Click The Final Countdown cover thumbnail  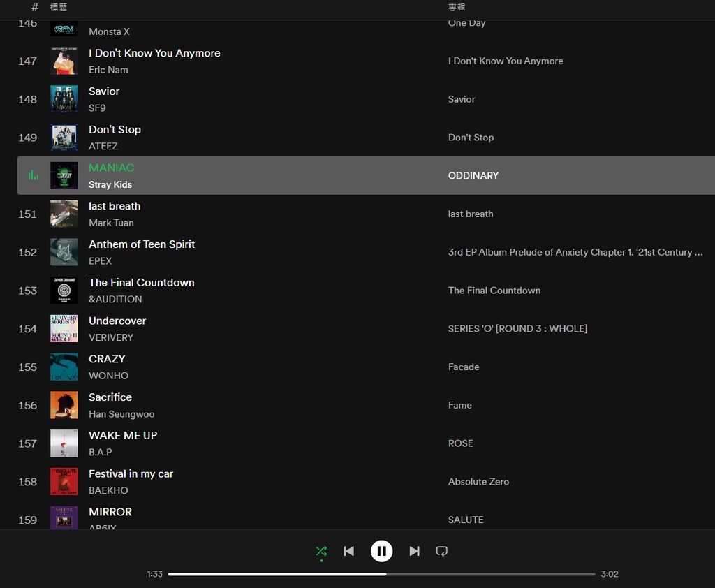tap(64, 291)
